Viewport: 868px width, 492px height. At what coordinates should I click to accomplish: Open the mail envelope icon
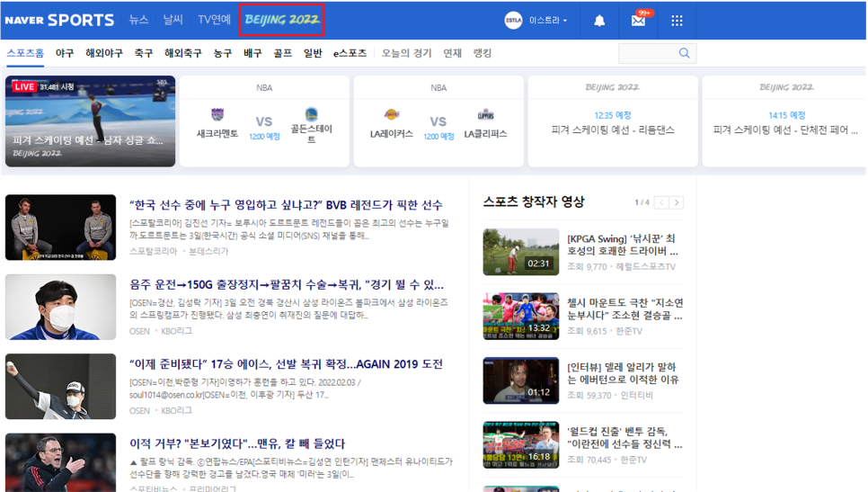[x=638, y=21]
